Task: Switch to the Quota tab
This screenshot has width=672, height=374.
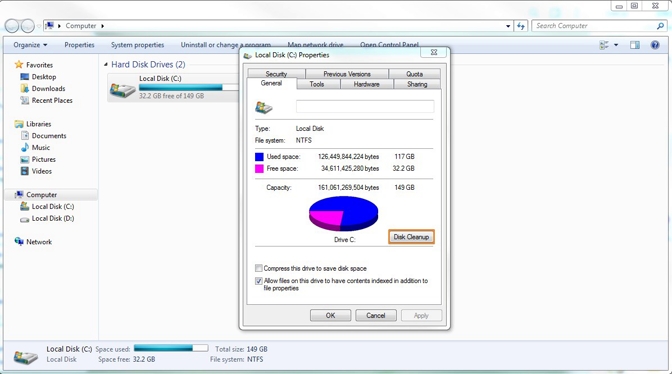Action: click(414, 74)
